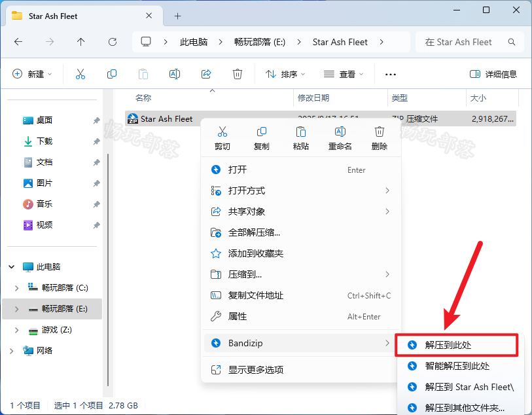Go back with the back arrow
Screen dimensions: 532x415
pyautogui.click(x=18, y=42)
